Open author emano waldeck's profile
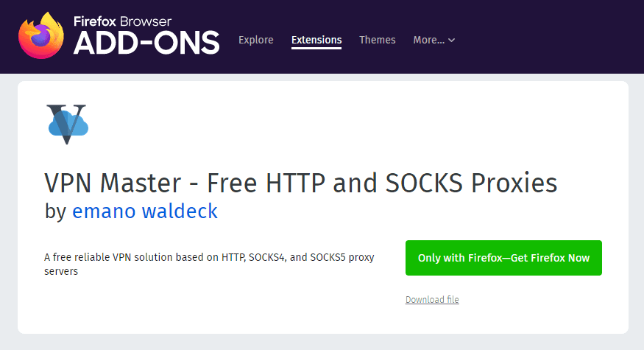Screen dimensions: 644x350 point(145,211)
